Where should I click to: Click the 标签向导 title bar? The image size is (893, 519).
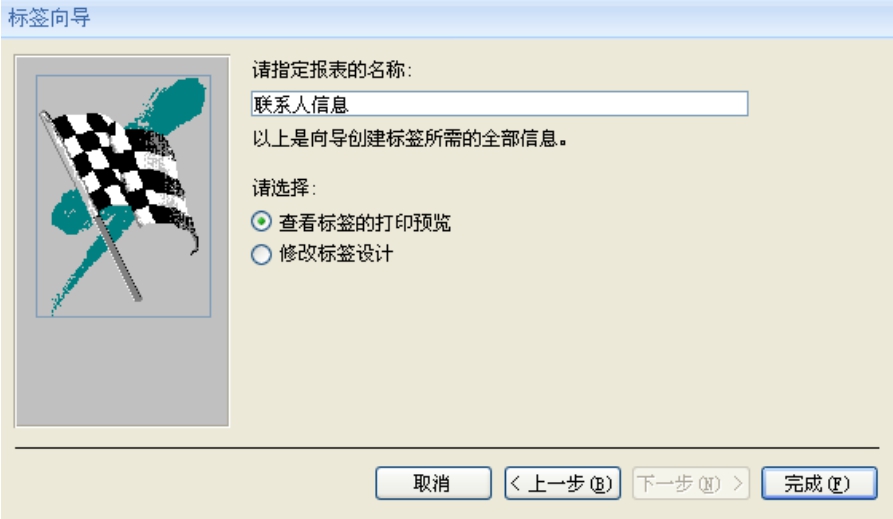446,18
